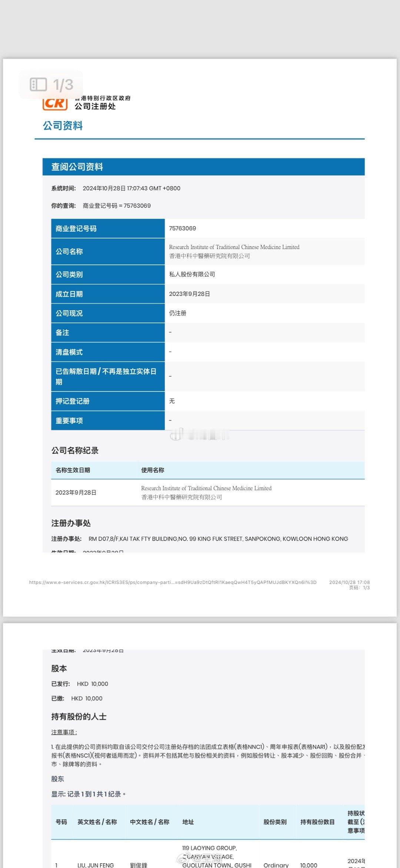Select the English company name in the name record row
Image resolution: width=400 pixels, height=868 pixels.
click(x=206, y=488)
